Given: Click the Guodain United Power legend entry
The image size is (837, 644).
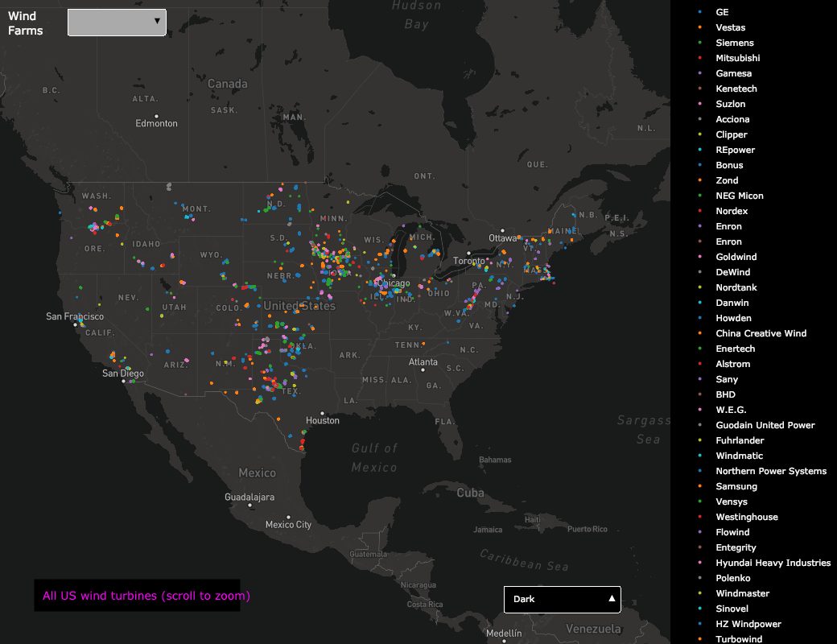Looking at the screenshot, I should point(765,425).
